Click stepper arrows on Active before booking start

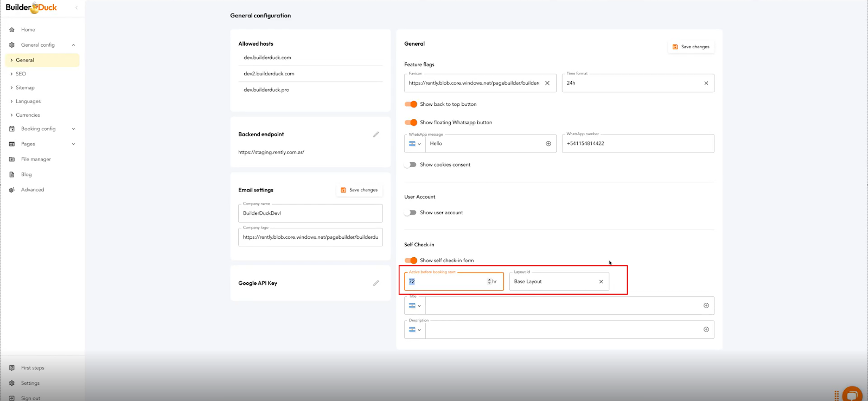coord(489,282)
